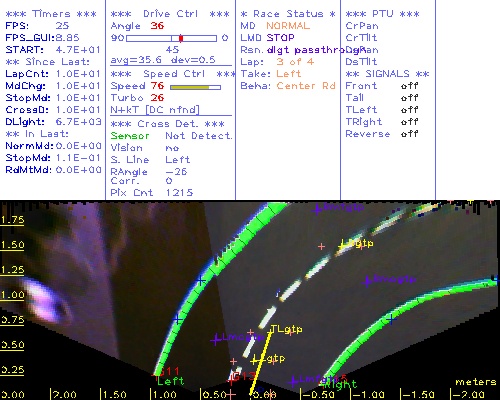This screenshot has width=500, height=400.
Task: Click the blue cross on right green lane line
Action: coord(392,320)
